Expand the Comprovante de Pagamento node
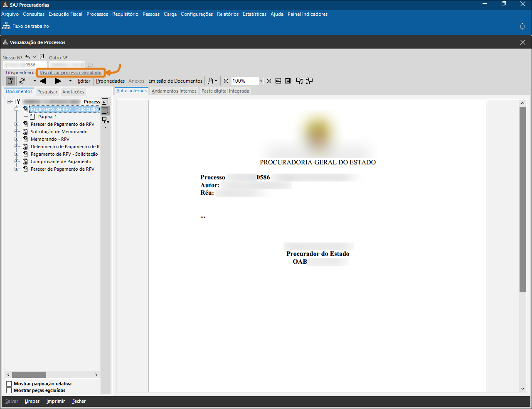The image size is (532, 409). pos(17,162)
